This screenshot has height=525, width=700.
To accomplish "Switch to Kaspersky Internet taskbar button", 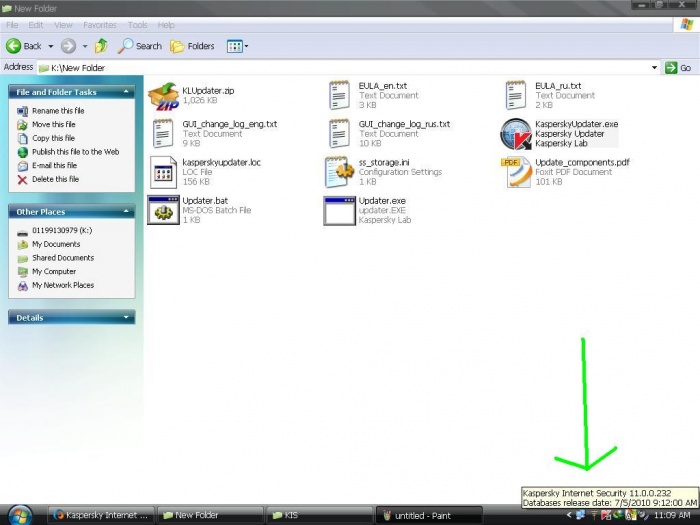I will 101,515.
